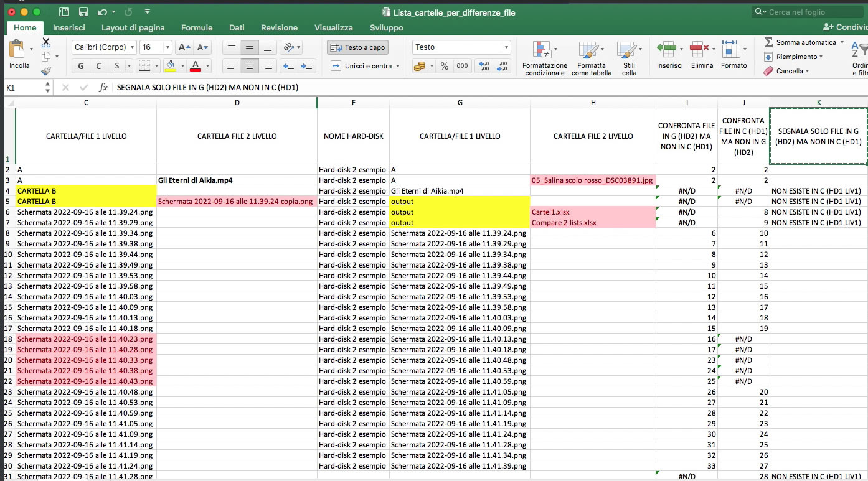Image resolution: width=868 pixels, height=481 pixels.
Task: Increase indent with right arrow icon
Action: click(x=307, y=66)
